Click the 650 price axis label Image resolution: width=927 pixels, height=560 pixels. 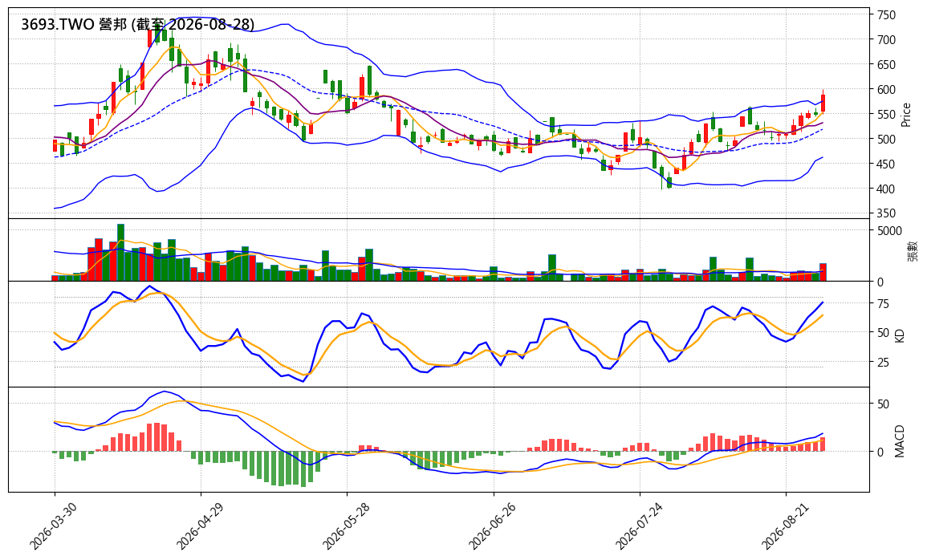click(886, 64)
